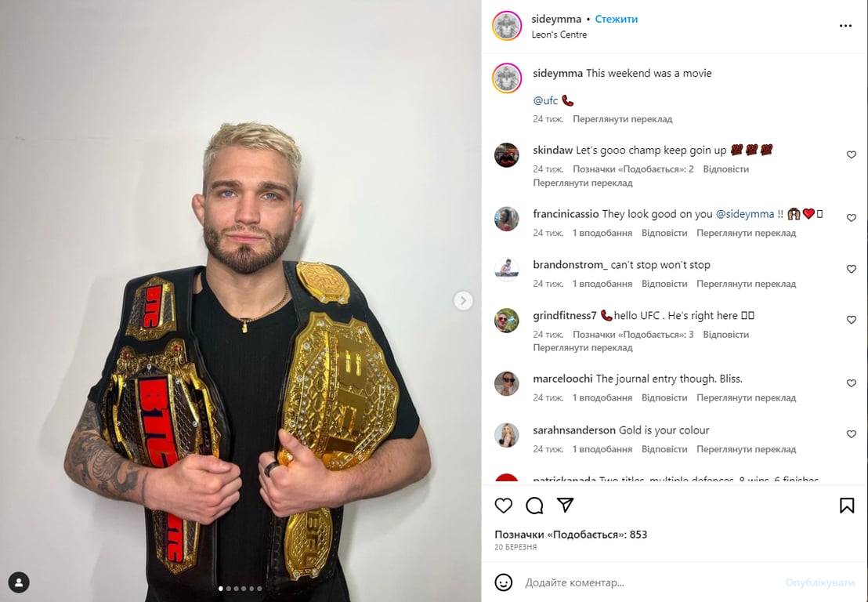
Task: Like the grindfitness7 comment
Action: coord(852,320)
